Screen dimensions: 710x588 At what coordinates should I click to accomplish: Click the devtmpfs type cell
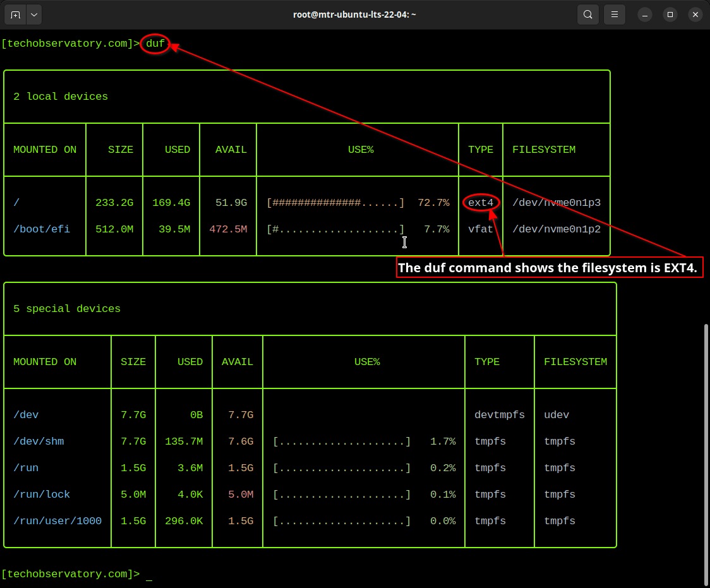pyautogui.click(x=500, y=415)
